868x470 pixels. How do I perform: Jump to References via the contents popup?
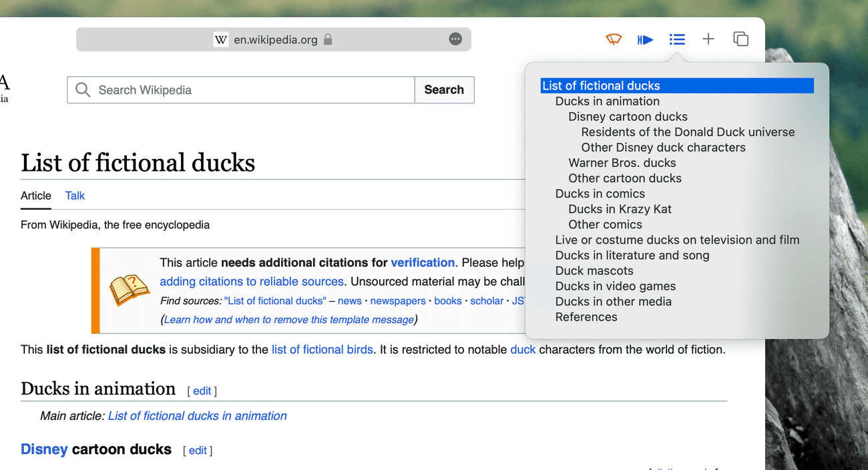(x=586, y=316)
